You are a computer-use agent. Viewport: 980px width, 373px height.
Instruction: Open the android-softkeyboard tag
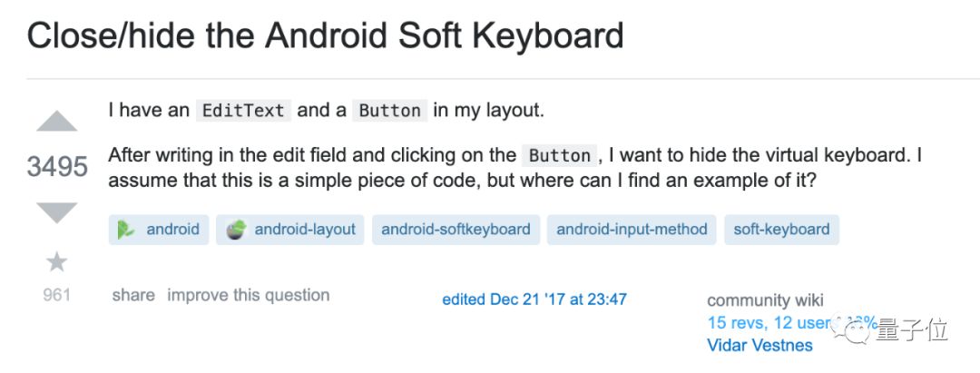coord(456,230)
